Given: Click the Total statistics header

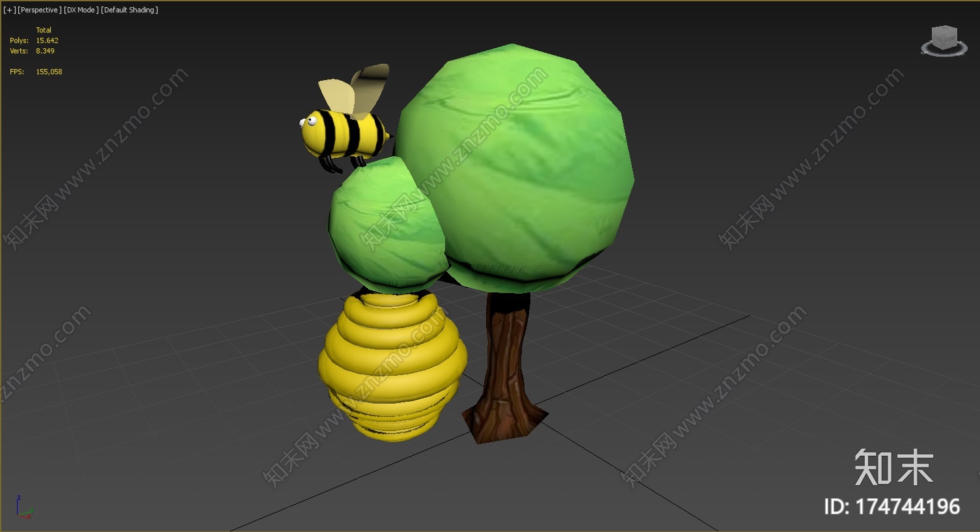Looking at the screenshot, I should click(44, 30).
